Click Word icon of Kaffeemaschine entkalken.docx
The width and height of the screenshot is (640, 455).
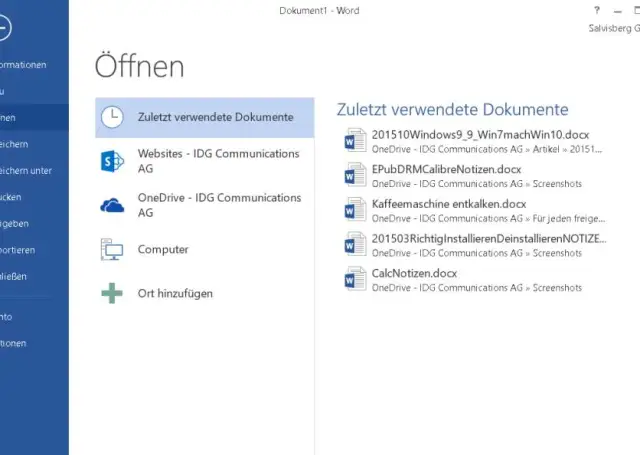pyautogui.click(x=355, y=210)
